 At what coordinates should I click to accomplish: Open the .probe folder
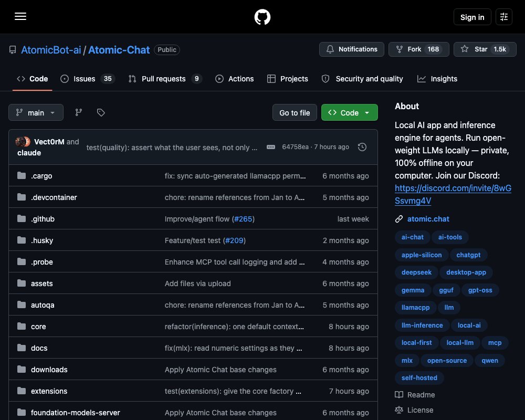42,262
